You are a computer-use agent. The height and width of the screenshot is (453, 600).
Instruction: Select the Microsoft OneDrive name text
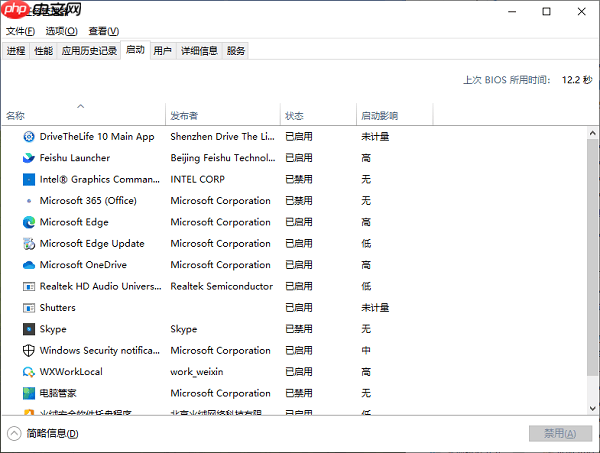click(x=83, y=265)
